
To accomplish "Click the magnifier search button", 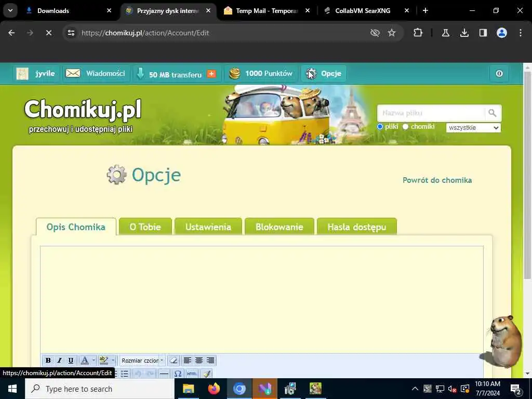I will pyautogui.click(x=493, y=113).
